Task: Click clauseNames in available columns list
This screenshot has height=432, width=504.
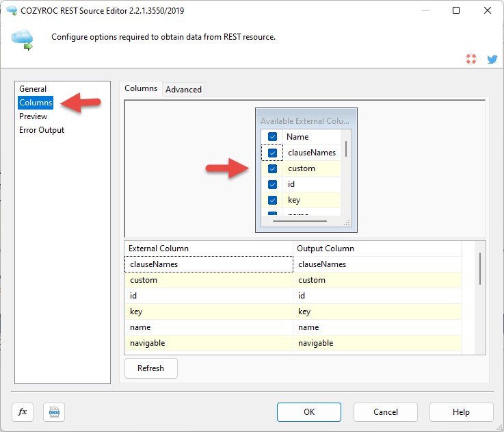Action: [x=311, y=153]
